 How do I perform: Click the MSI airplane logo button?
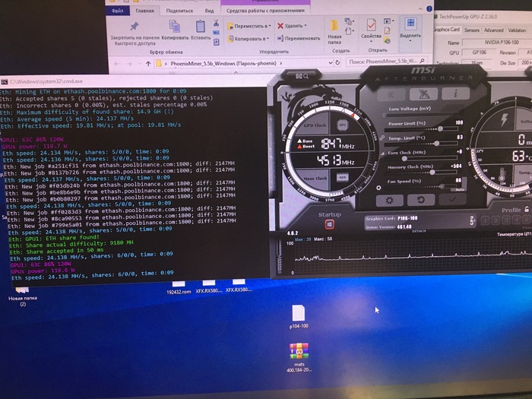coord(423,94)
